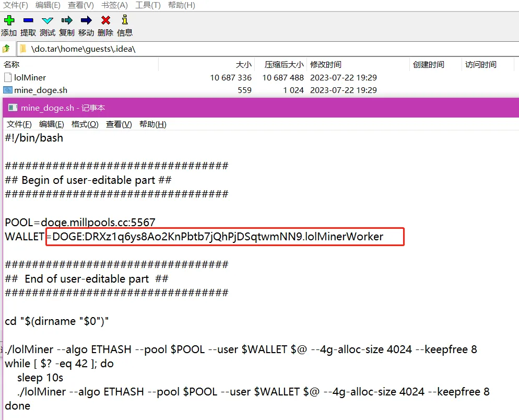Click the Copy (复制) toolbar icon
Viewport: 519px width, 420px height.
(67, 21)
